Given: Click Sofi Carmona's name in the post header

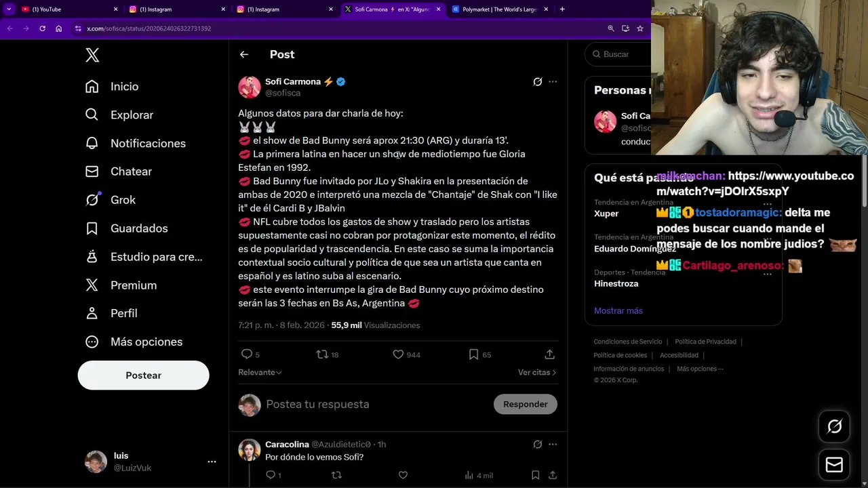Looking at the screenshot, I should tap(293, 81).
